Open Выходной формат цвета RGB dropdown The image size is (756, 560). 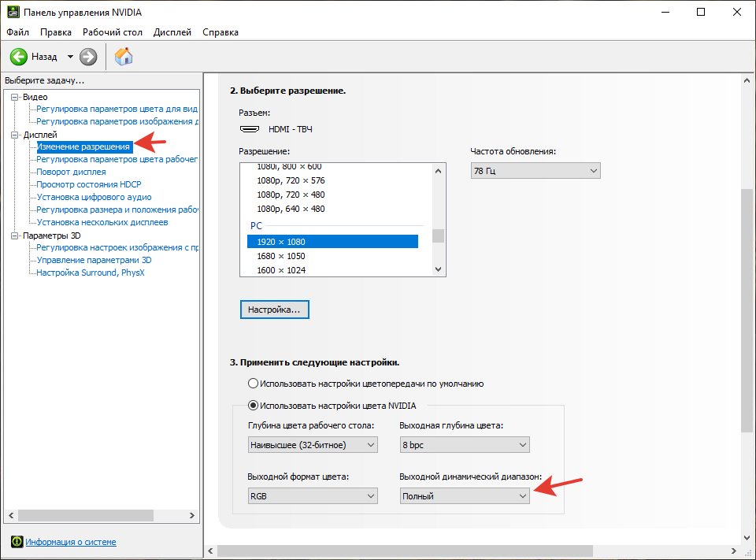313,496
